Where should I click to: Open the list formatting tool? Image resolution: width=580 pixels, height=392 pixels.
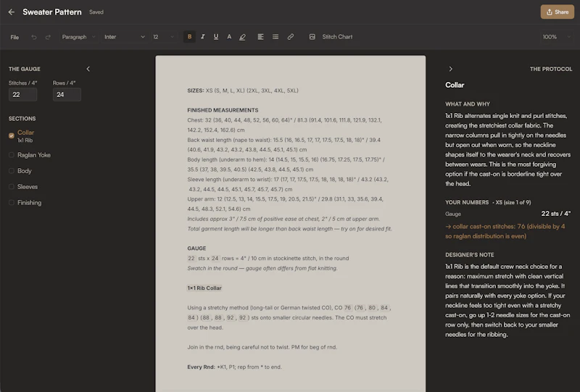pos(275,37)
